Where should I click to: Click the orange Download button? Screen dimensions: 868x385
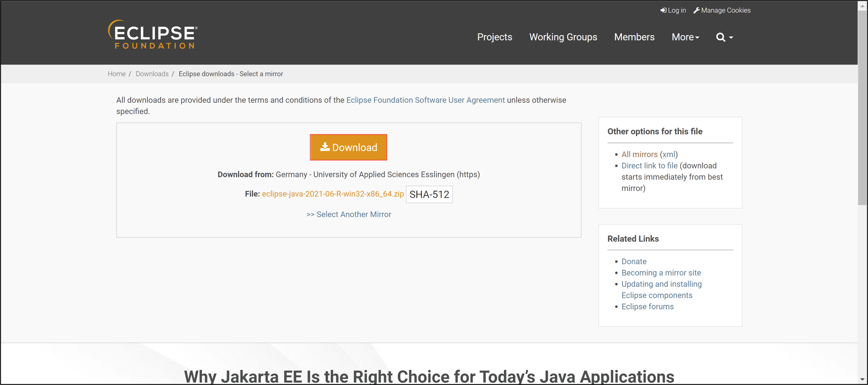(x=348, y=147)
